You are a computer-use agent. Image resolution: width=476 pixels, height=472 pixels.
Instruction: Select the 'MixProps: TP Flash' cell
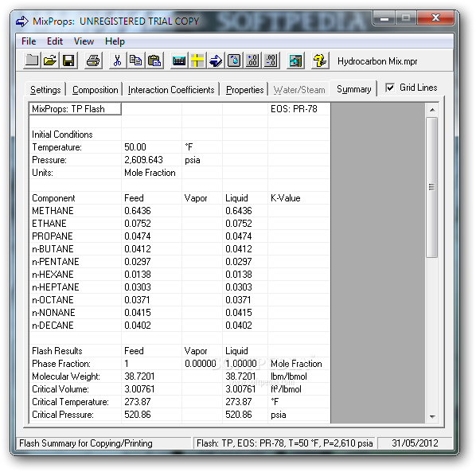click(x=76, y=109)
